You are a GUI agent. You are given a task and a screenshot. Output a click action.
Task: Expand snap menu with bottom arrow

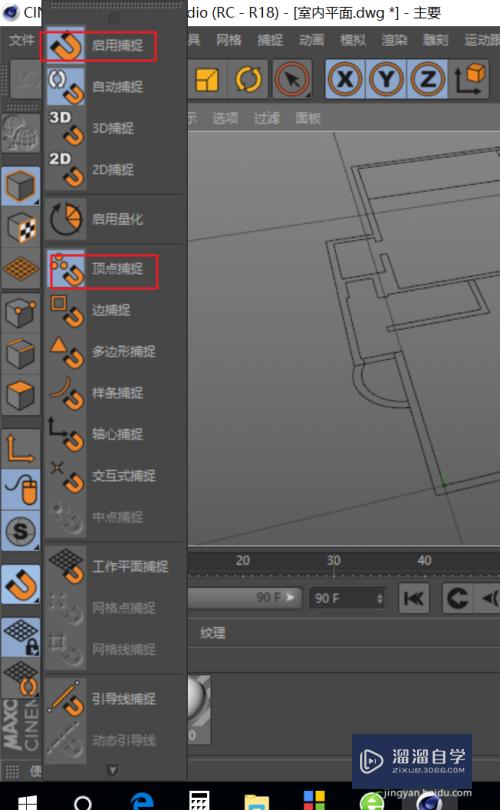tap(113, 771)
